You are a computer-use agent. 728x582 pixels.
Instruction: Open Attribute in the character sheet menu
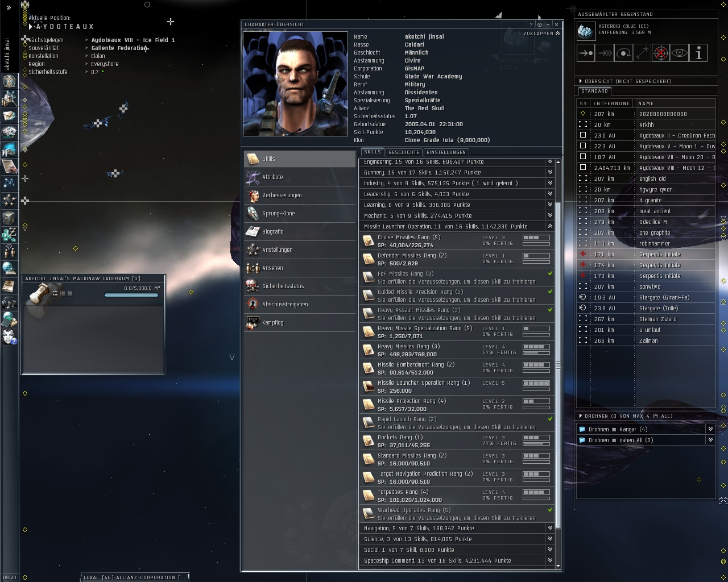(300, 177)
